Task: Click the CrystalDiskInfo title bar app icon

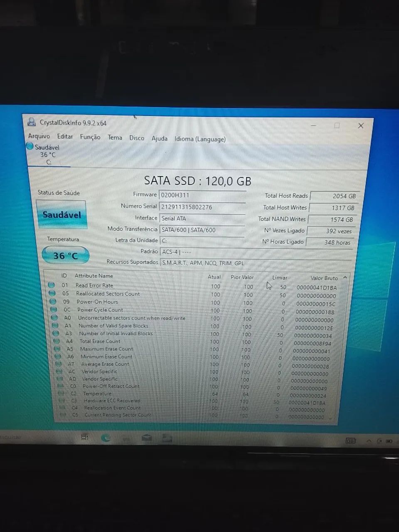Action: 32,122
